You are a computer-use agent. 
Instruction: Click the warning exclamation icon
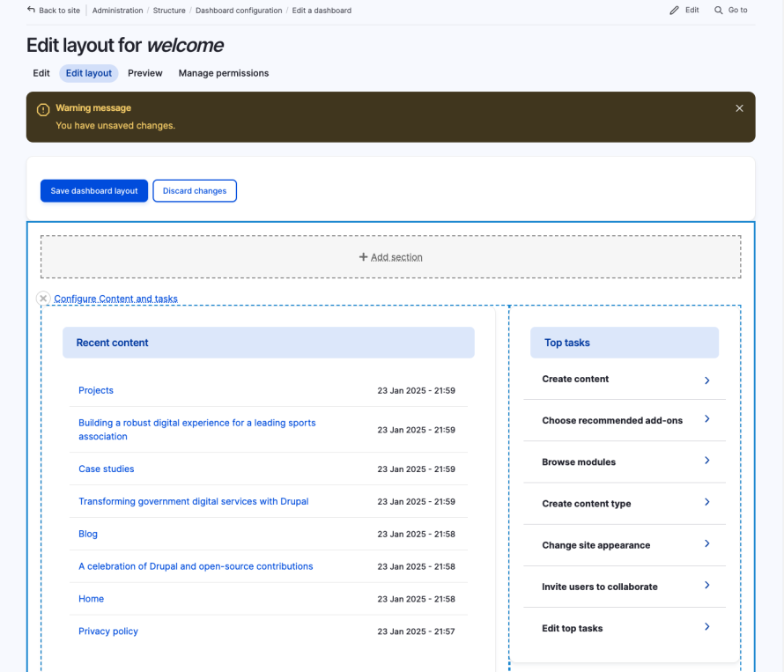point(43,109)
